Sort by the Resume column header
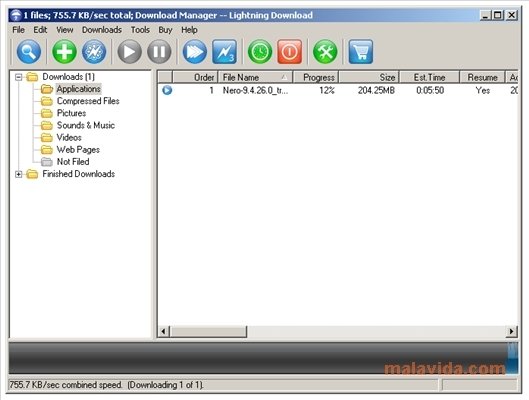529x400 pixels. 482,77
